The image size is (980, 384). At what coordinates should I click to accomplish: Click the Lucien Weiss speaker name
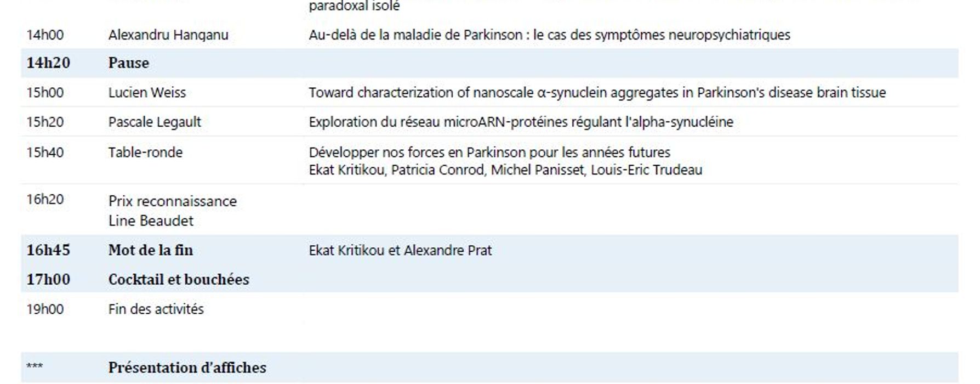tap(147, 93)
